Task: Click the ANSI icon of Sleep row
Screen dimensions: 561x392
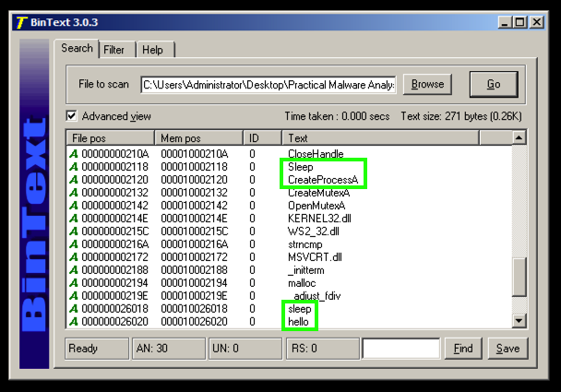Action: [x=74, y=167]
